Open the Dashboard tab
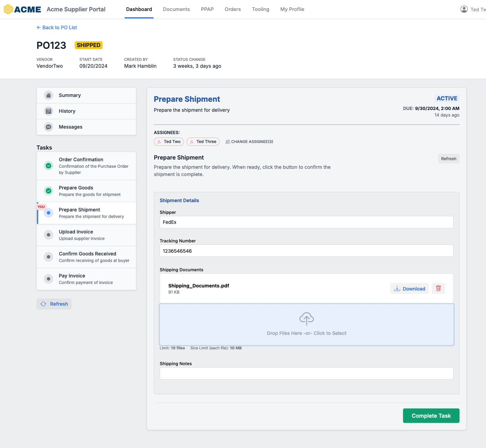The height and width of the screenshot is (448, 486). 139,9
